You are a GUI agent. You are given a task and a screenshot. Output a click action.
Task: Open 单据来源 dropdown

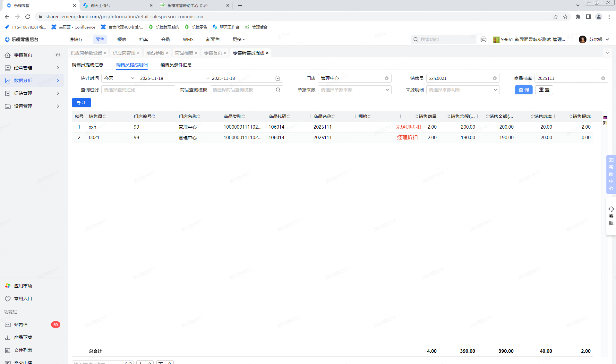click(355, 90)
